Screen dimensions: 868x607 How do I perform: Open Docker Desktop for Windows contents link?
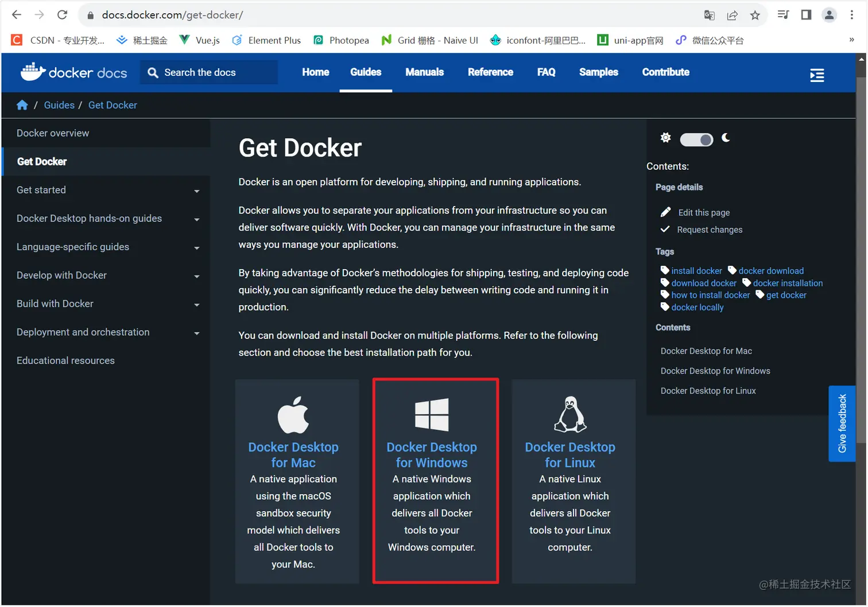(715, 371)
